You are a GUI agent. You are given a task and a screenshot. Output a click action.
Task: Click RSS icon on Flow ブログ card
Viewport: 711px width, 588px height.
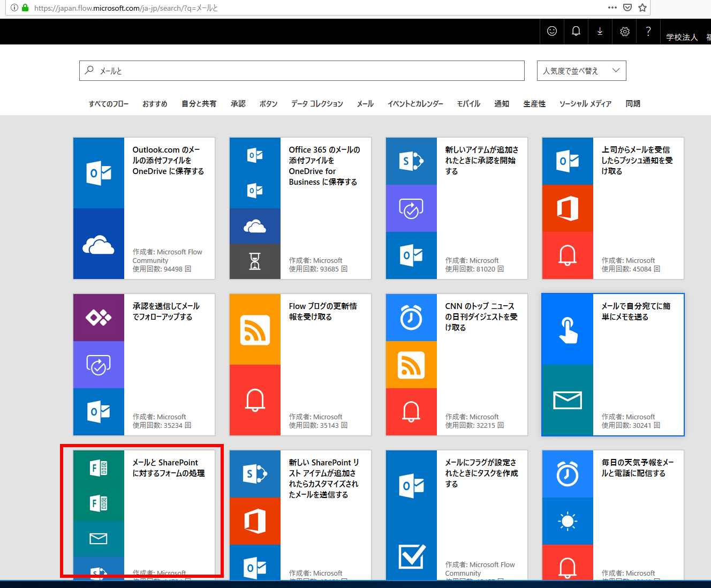tap(255, 329)
